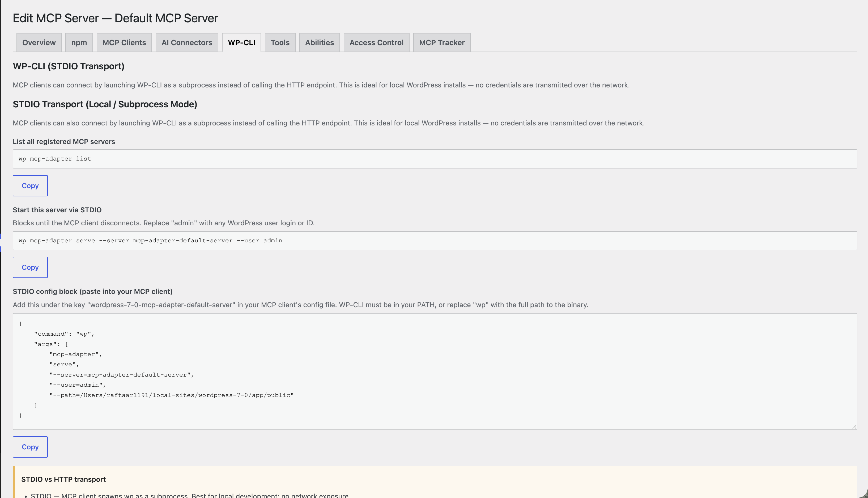Image resolution: width=868 pixels, height=498 pixels.
Task: Click the serve command code field
Action: pos(435,240)
